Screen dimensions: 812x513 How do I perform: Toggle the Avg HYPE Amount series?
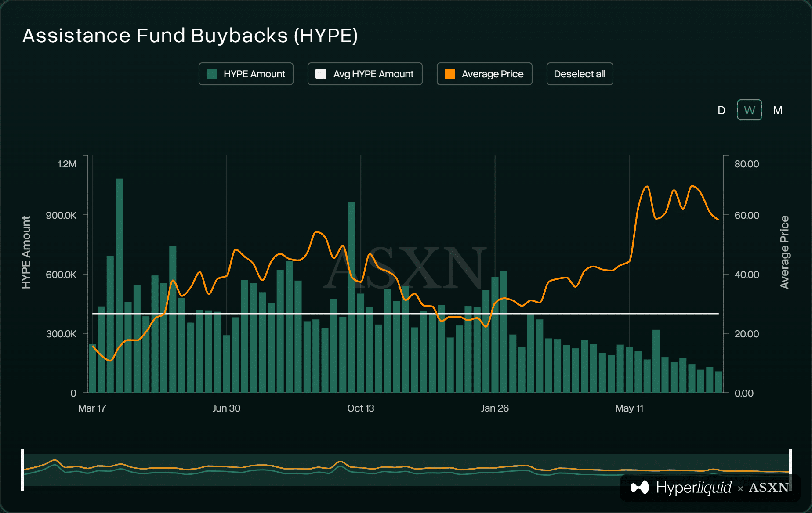tap(365, 74)
